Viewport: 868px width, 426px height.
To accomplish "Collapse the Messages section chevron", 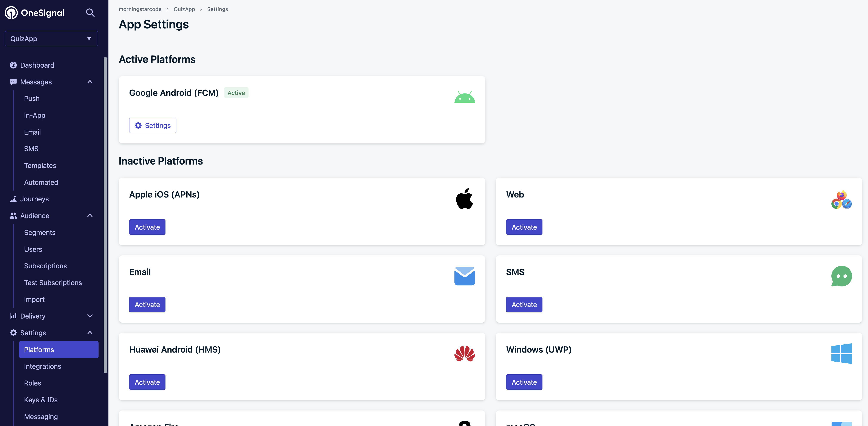I will pyautogui.click(x=90, y=82).
